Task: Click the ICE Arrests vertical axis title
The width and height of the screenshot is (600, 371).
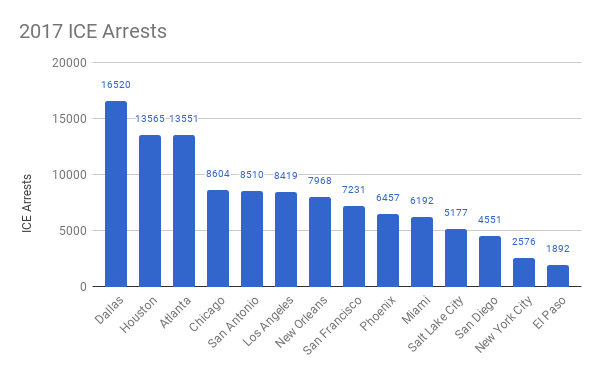Action: (26, 203)
